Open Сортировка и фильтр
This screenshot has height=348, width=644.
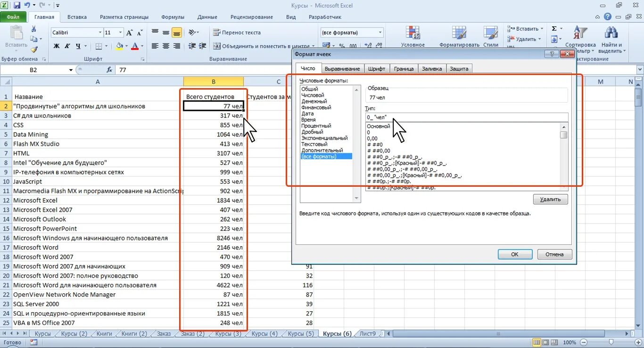pos(580,39)
